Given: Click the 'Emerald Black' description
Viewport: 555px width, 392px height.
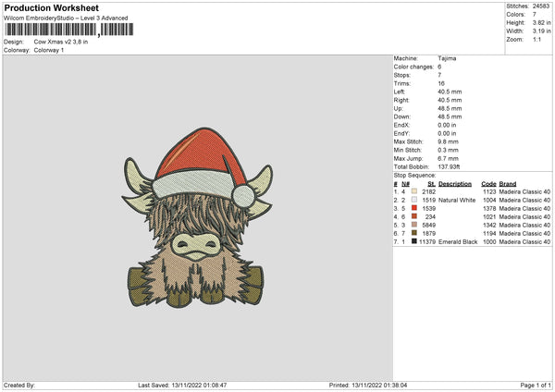Looking at the screenshot, I should pos(458,241).
